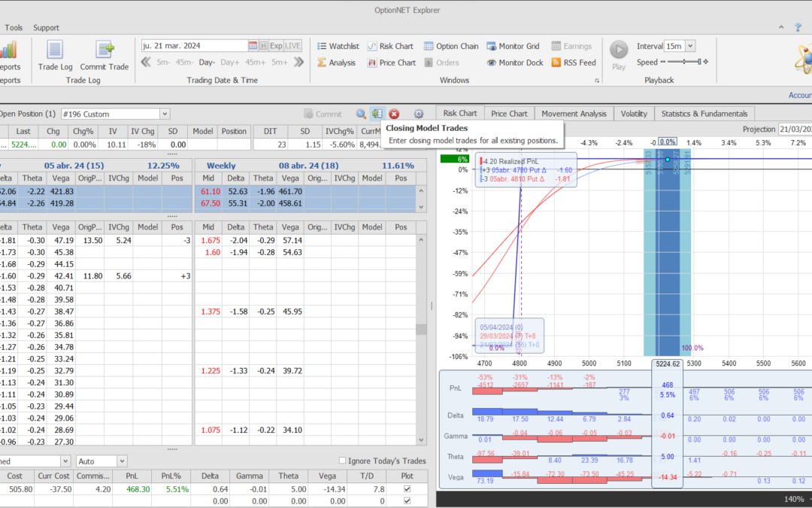Image resolution: width=812 pixels, height=508 pixels.
Task: Expand the #196 Custom position dropdown
Action: [165, 114]
